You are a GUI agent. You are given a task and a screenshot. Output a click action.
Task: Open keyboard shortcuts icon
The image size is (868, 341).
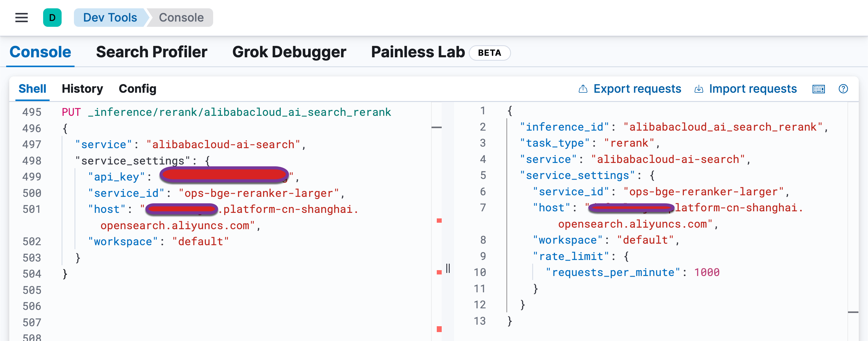818,89
